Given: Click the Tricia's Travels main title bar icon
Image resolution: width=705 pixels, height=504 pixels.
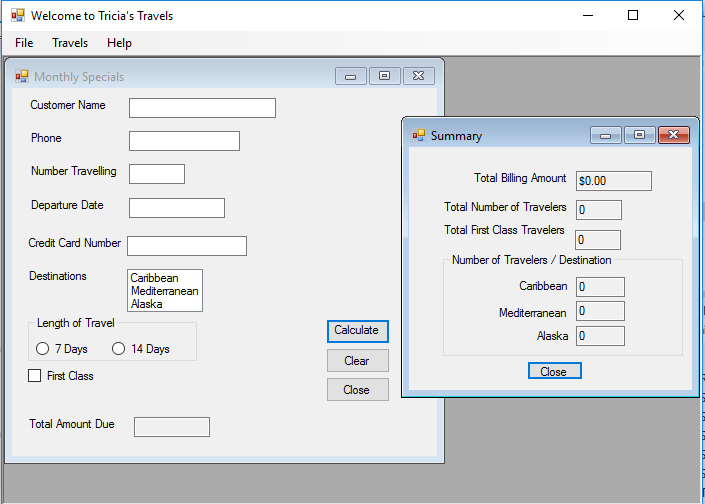Looking at the screenshot, I should click(x=17, y=16).
